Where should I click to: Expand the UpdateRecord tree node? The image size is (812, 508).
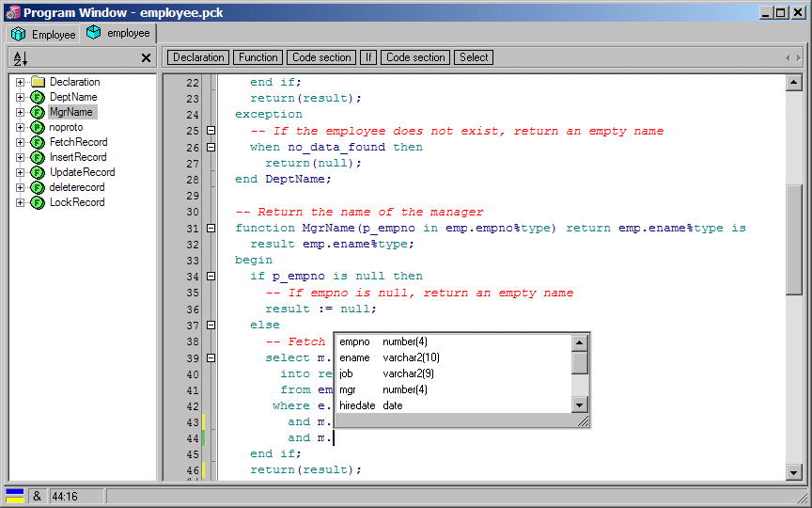point(20,172)
